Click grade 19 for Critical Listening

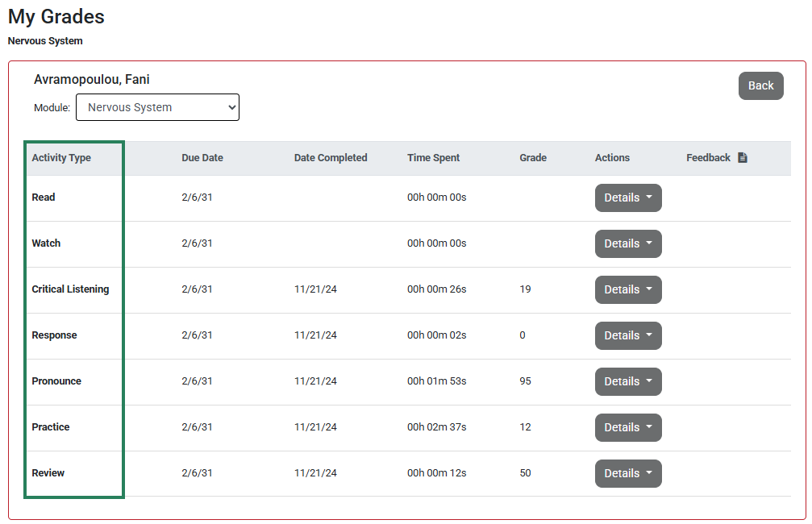coord(524,289)
